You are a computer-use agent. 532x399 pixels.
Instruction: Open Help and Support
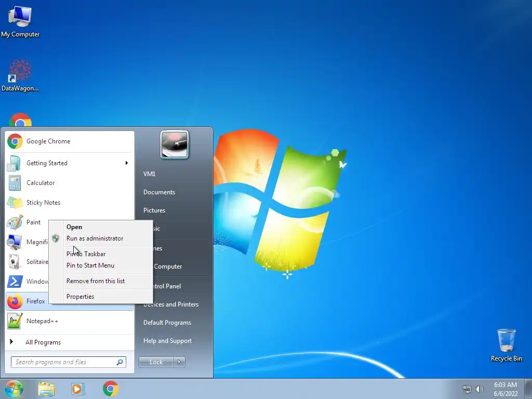(168, 341)
